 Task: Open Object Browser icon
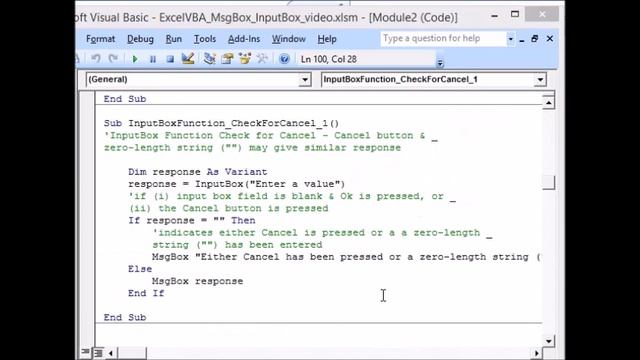(x=244, y=59)
